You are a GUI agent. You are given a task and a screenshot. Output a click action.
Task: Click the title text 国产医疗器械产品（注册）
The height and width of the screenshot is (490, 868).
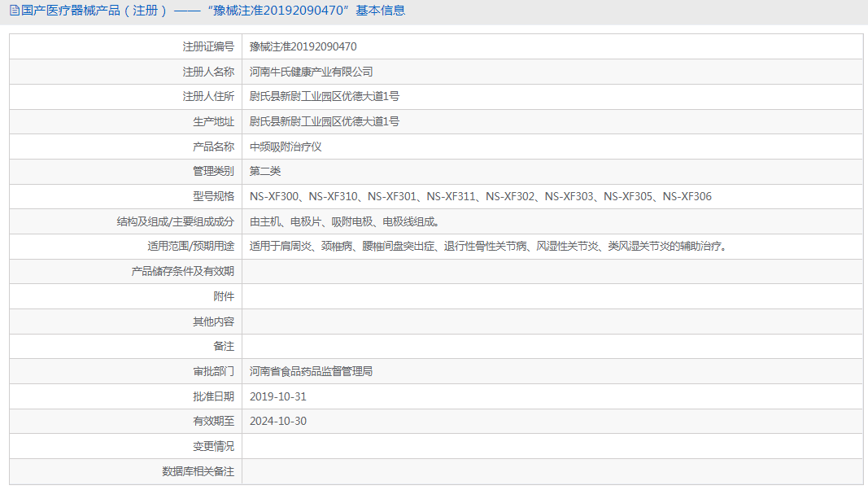click(x=94, y=11)
